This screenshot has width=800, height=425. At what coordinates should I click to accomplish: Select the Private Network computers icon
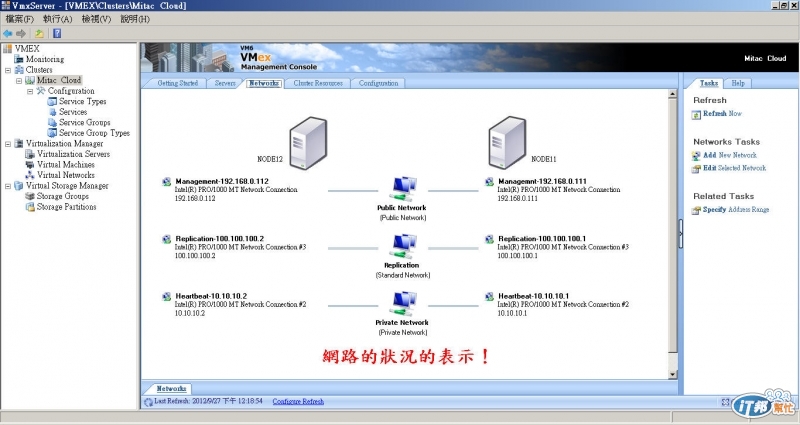[403, 305]
